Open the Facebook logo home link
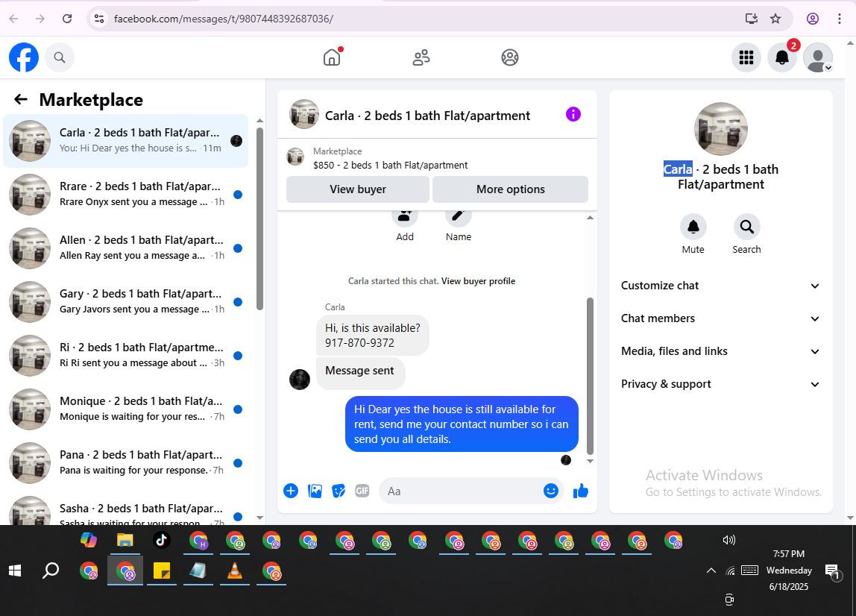The height and width of the screenshot is (616, 856). 24,57
